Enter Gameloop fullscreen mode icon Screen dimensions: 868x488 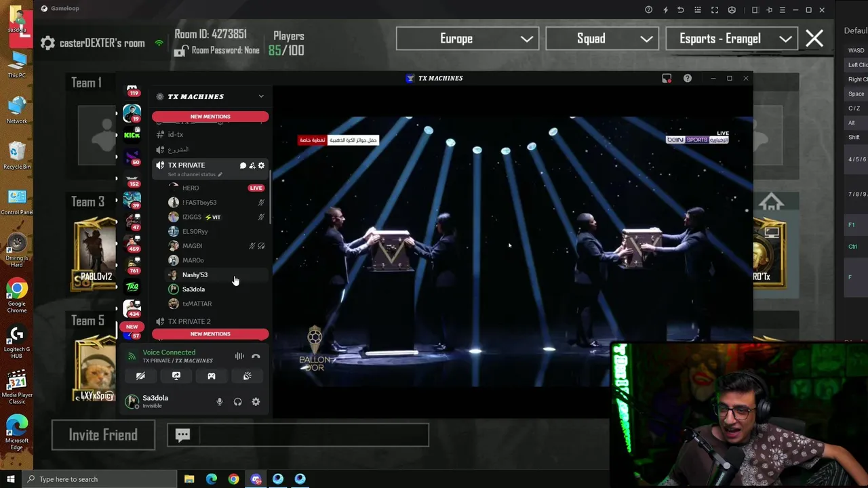pyautogui.click(x=715, y=9)
